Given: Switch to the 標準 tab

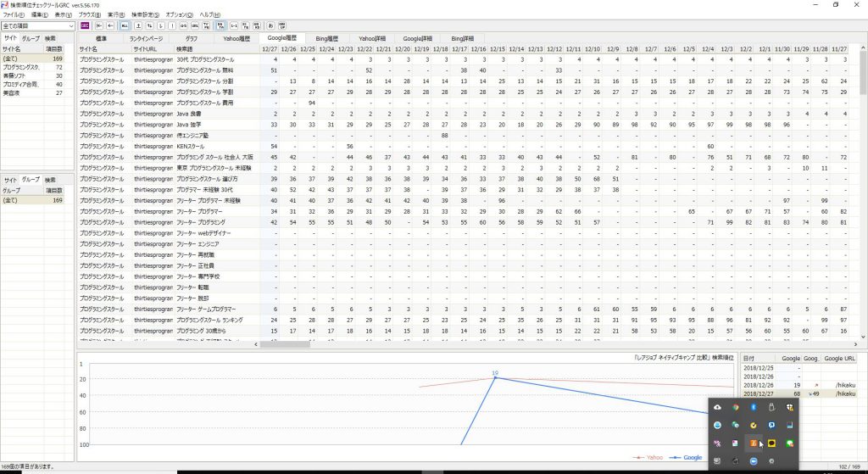Looking at the screenshot, I should (102, 39).
